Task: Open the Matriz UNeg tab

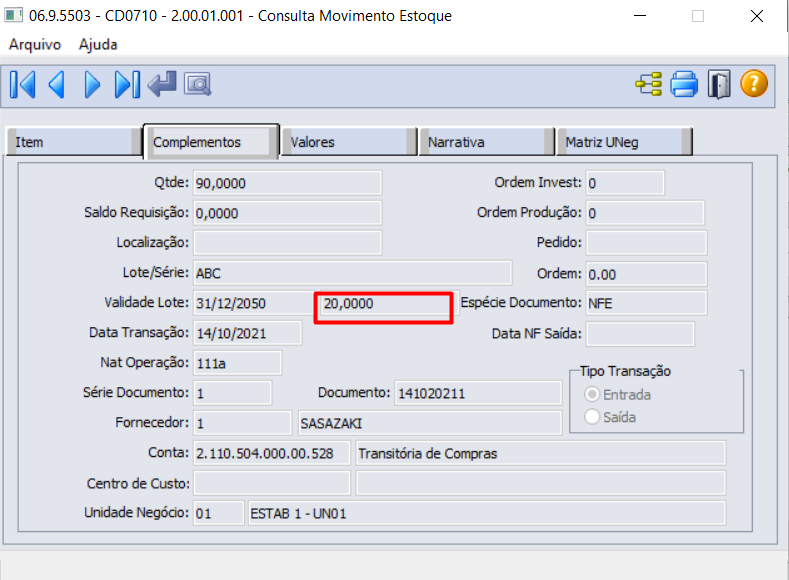Action: click(624, 142)
